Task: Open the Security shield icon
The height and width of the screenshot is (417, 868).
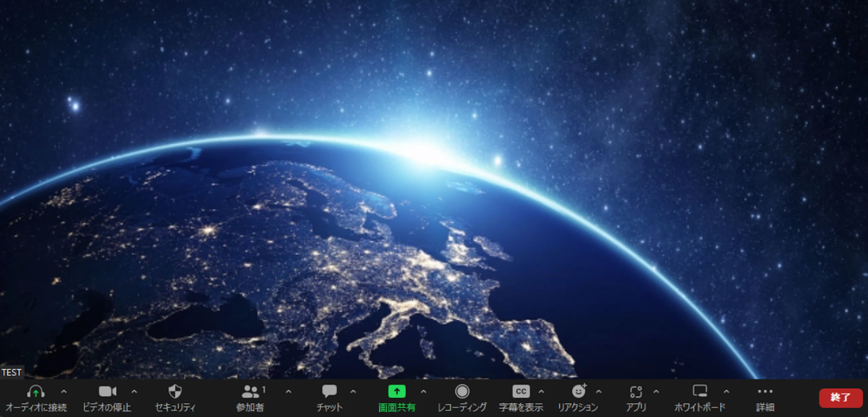Action: pyautogui.click(x=175, y=392)
